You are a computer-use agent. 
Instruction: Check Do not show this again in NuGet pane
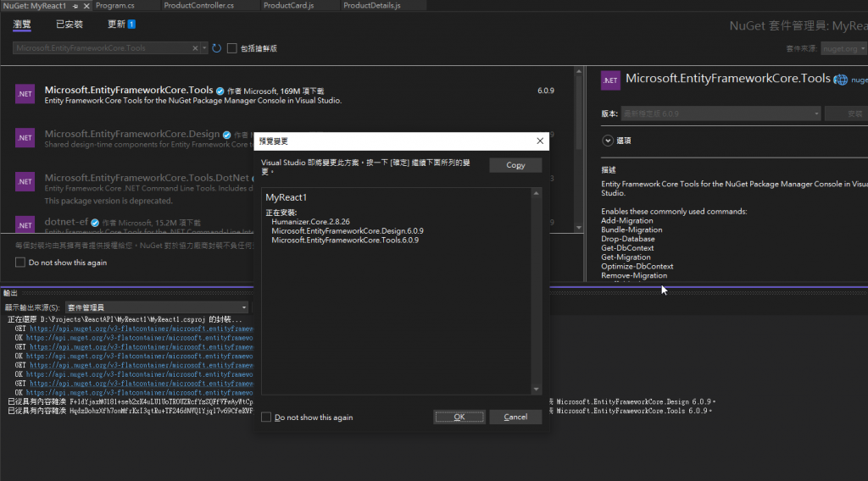click(20, 262)
